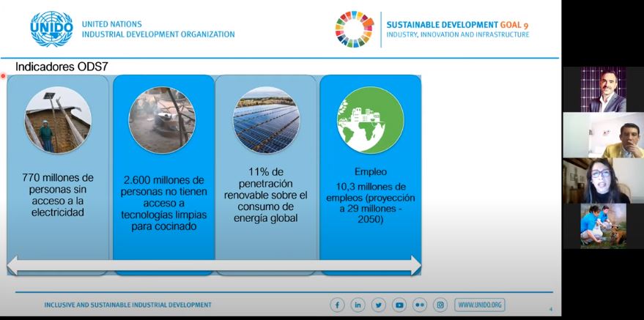This screenshot has width=644, height=320.
Task: Select the second participant video with yellow jacket
Action: [x=604, y=135]
